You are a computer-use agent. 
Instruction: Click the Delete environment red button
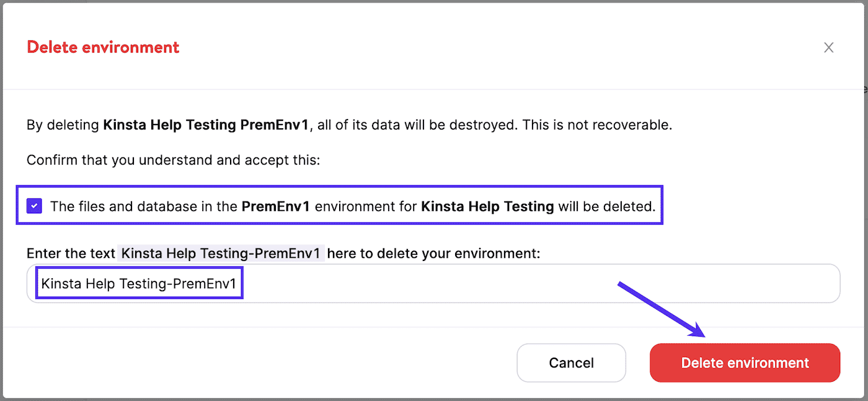[x=744, y=363]
